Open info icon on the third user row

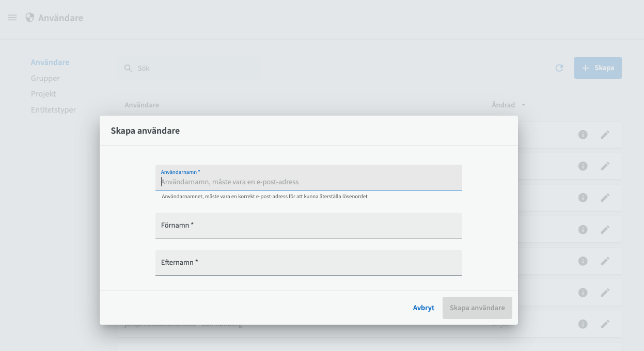pyautogui.click(x=583, y=198)
